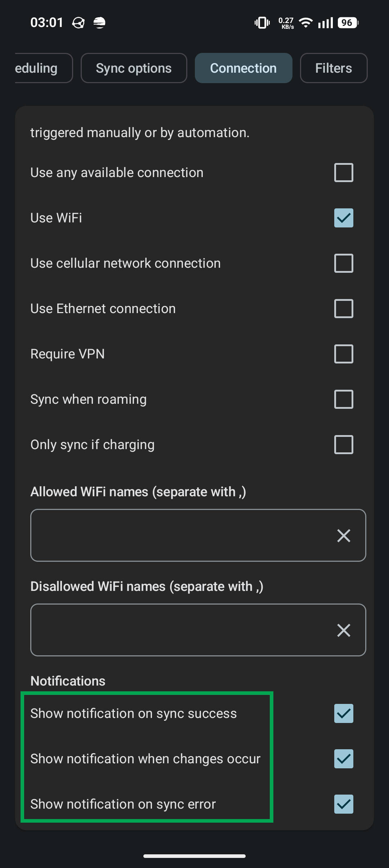Image resolution: width=389 pixels, height=868 pixels.
Task: Toggle Sync when roaming checkbox
Action: 344,399
